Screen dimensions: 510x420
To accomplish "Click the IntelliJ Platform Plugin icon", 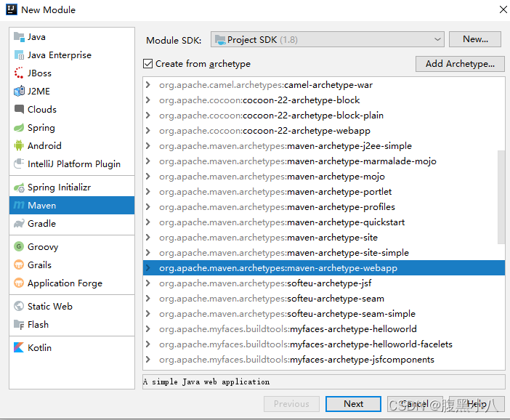I will (x=19, y=163).
